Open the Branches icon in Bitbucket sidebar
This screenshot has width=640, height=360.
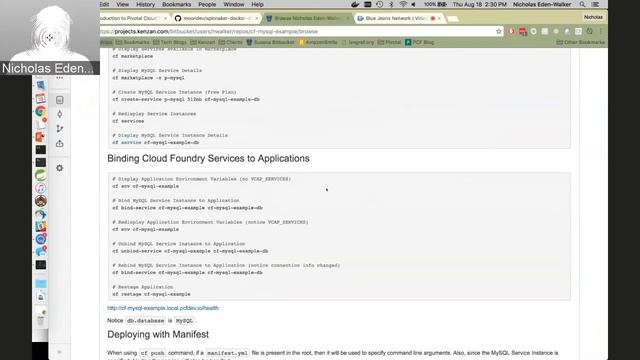pos(60,129)
